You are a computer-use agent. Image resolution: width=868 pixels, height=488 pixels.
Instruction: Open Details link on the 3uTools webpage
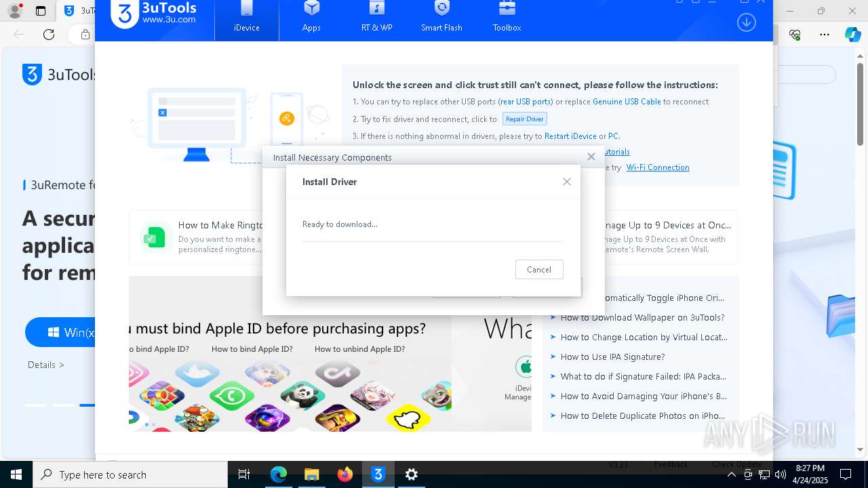click(46, 365)
